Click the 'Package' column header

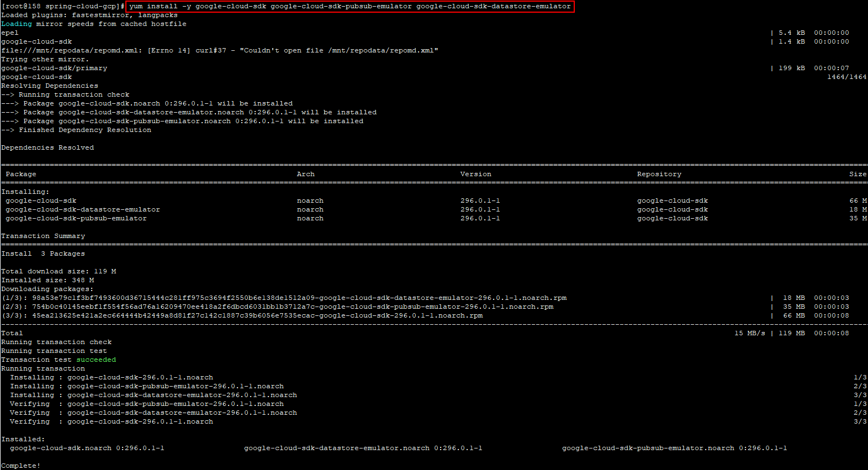21,175
